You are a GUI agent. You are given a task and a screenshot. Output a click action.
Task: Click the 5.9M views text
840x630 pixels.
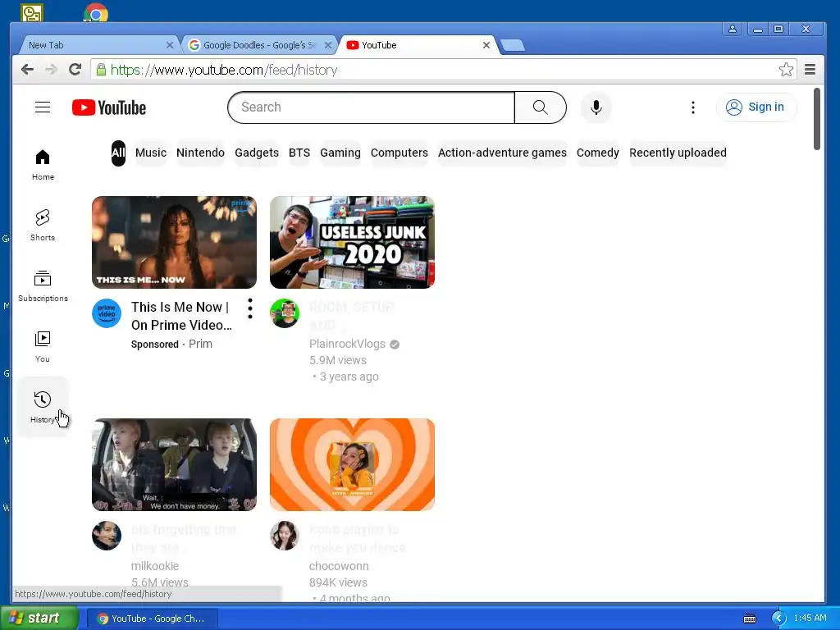tap(337, 360)
